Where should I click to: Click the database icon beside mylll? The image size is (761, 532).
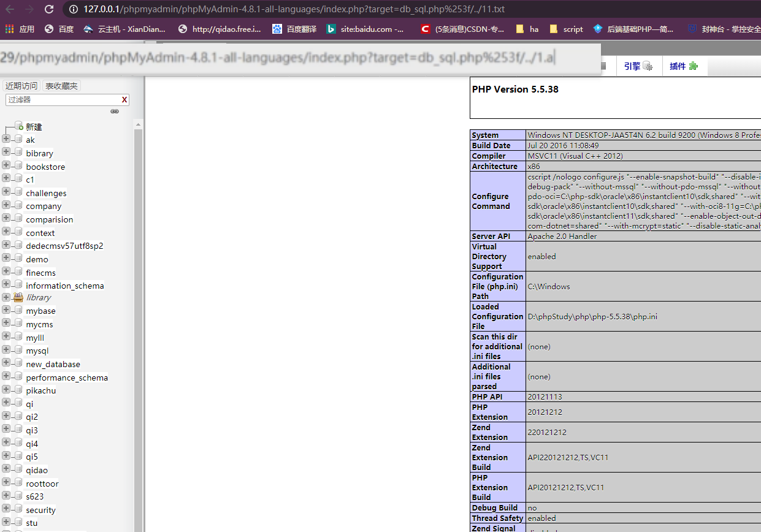coord(18,337)
